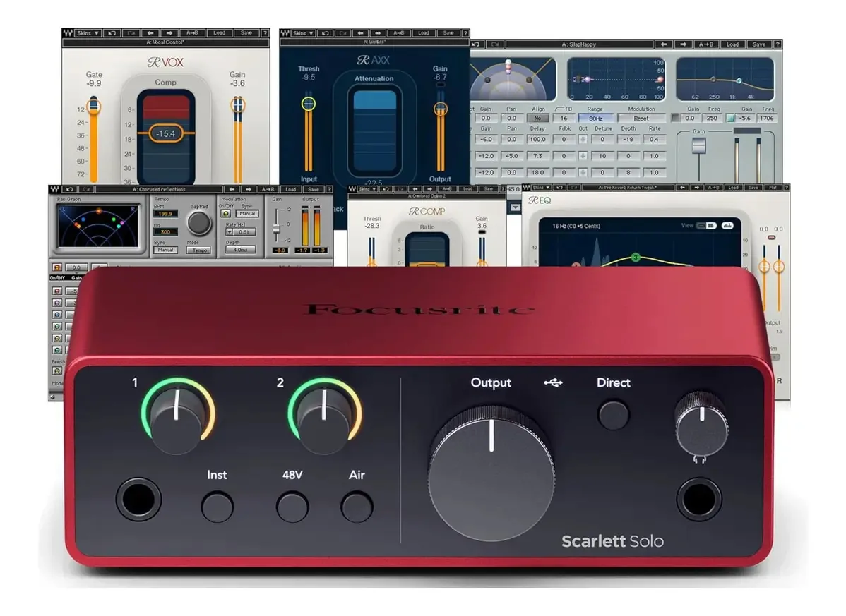846x616 pixels.
Task: Go to next preset in RVox window
Action: tap(169, 33)
